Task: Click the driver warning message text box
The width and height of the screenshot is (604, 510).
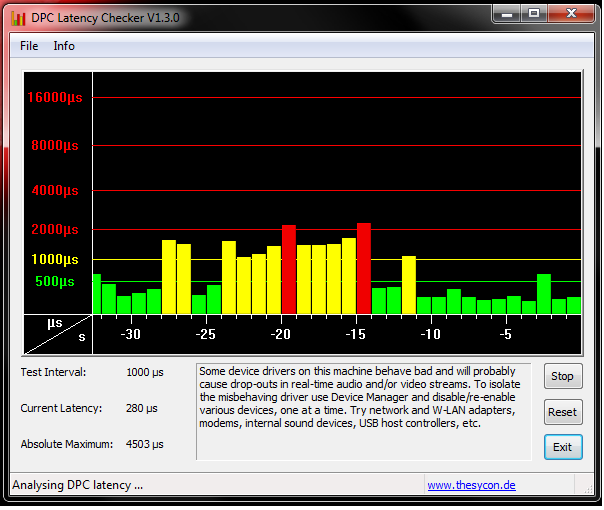Action: click(364, 411)
